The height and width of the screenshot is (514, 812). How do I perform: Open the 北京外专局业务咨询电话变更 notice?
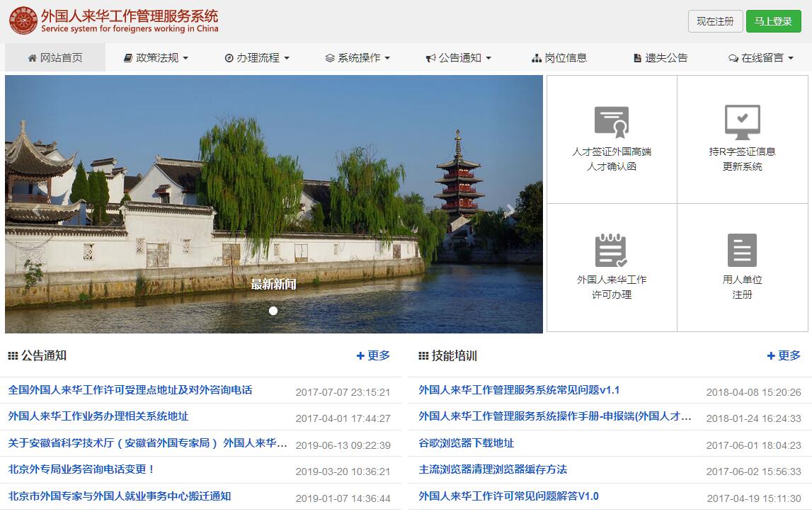[81, 469]
